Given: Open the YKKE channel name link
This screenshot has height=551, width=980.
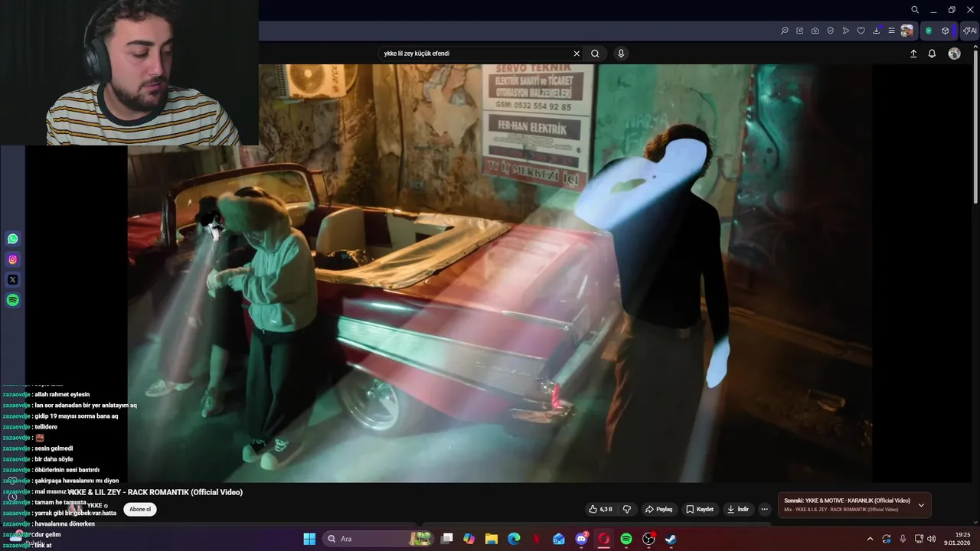Looking at the screenshot, I should [x=95, y=505].
